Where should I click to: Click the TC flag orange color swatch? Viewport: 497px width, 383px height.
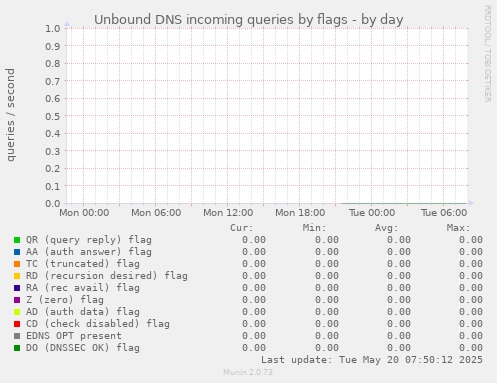click(17, 264)
